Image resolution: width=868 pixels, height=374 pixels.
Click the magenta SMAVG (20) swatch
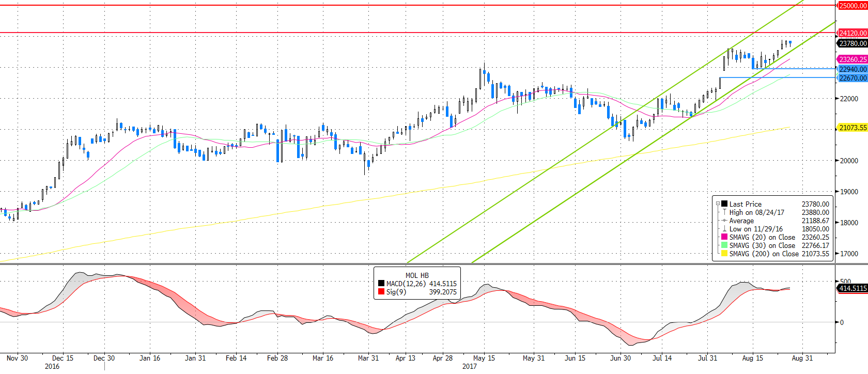pyautogui.click(x=724, y=237)
